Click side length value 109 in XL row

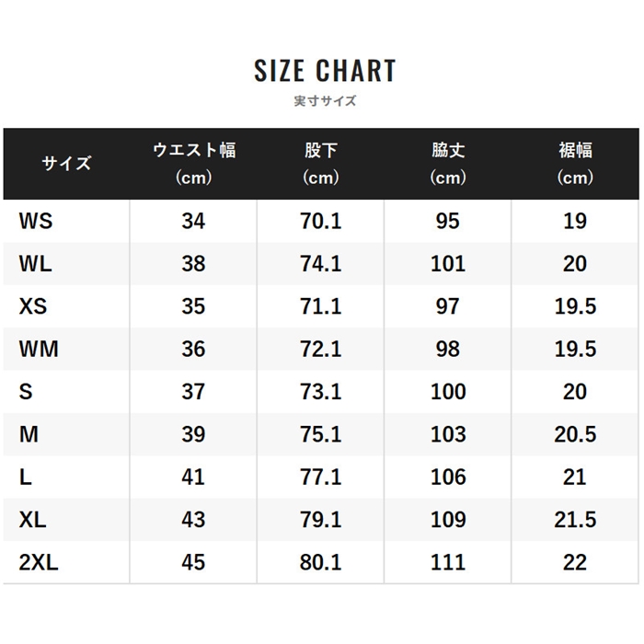coord(448,520)
